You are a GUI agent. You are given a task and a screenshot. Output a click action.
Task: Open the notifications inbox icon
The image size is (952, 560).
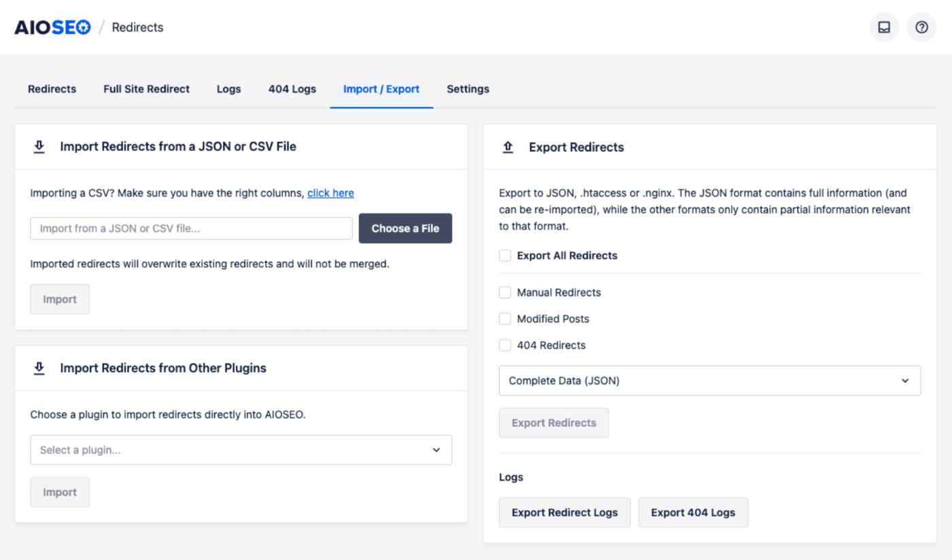click(x=884, y=27)
